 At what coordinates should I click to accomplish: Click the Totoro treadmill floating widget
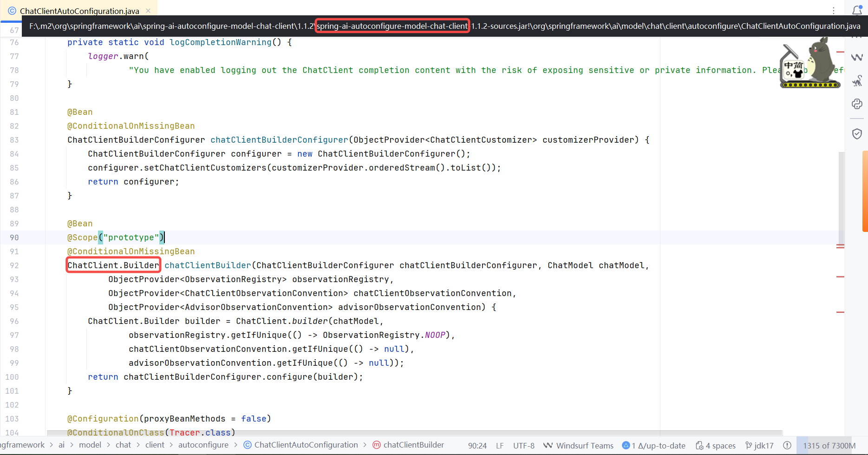(x=810, y=63)
